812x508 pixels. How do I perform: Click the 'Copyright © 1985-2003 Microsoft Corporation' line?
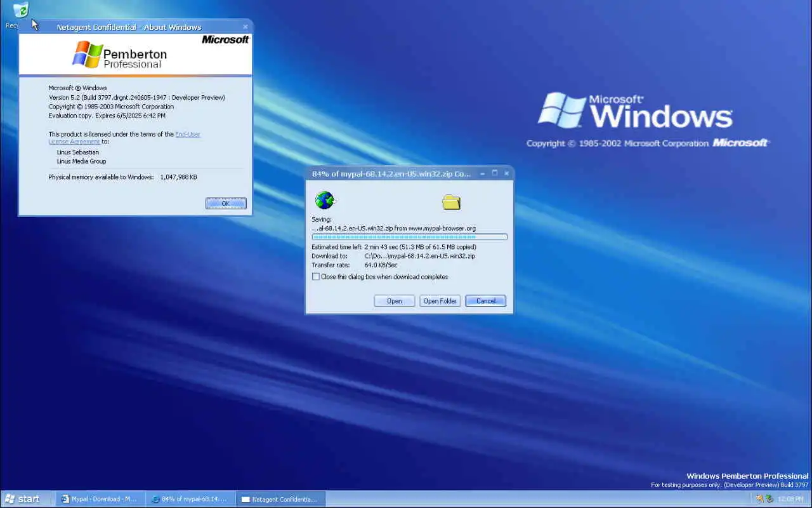tap(112, 107)
